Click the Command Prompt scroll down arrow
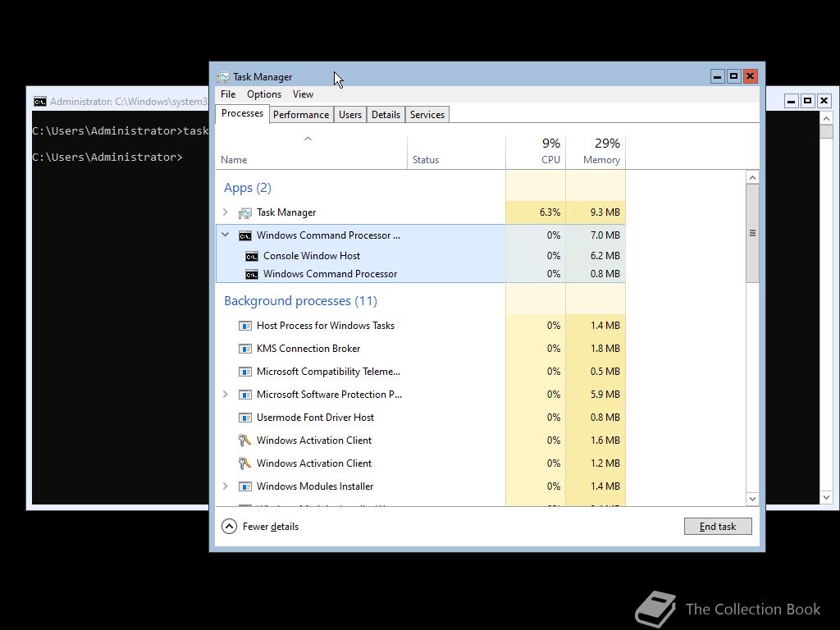Screen dimensions: 840x630 click(x=826, y=498)
